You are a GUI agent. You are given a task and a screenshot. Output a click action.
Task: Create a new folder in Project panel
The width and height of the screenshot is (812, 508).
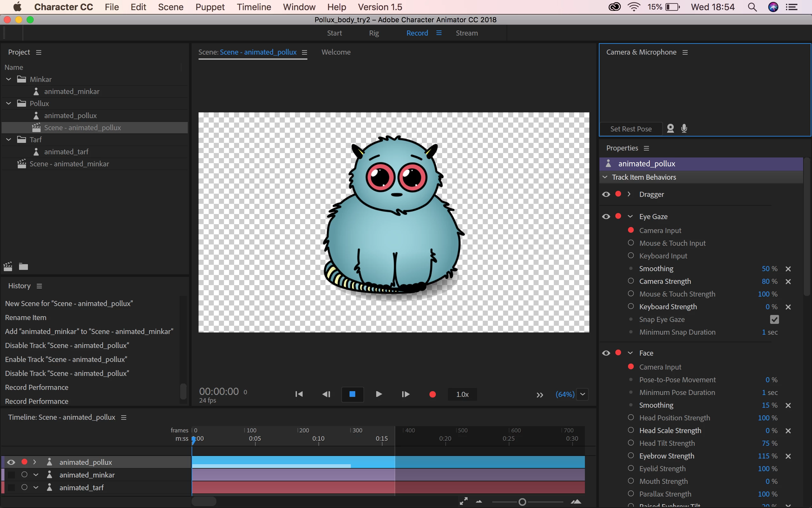click(x=23, y=266)
